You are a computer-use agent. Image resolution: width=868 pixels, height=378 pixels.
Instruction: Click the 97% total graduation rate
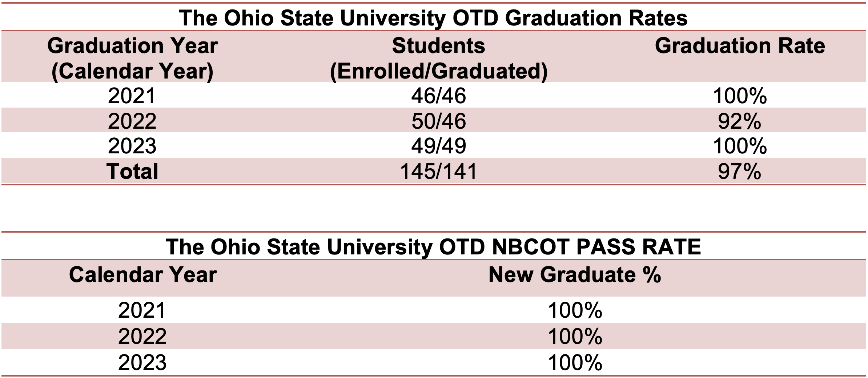click(740, 171)
